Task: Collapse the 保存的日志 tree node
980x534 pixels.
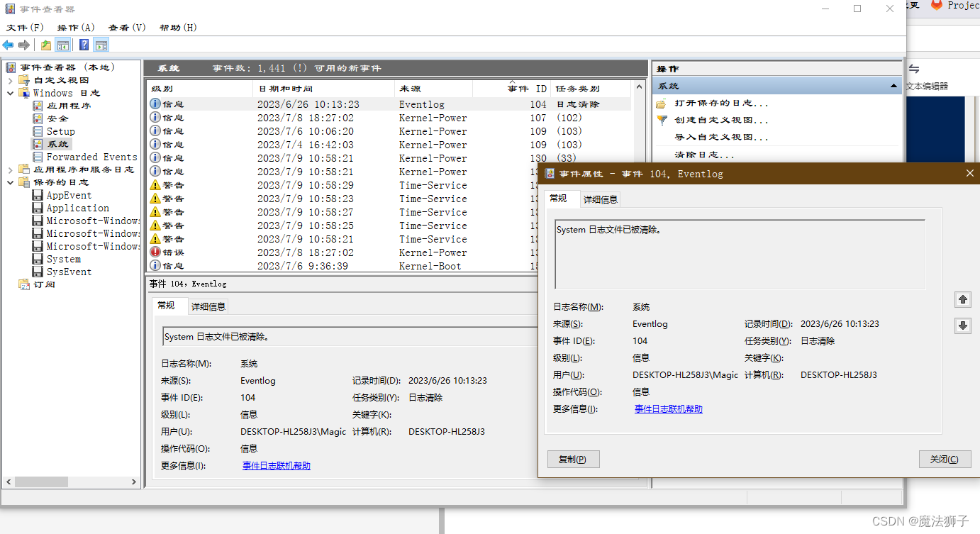Action: (x=10, y=182)
